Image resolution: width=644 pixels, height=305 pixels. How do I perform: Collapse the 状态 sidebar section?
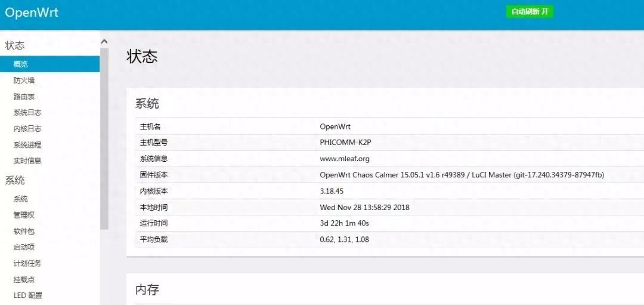(x=15, y=45)
